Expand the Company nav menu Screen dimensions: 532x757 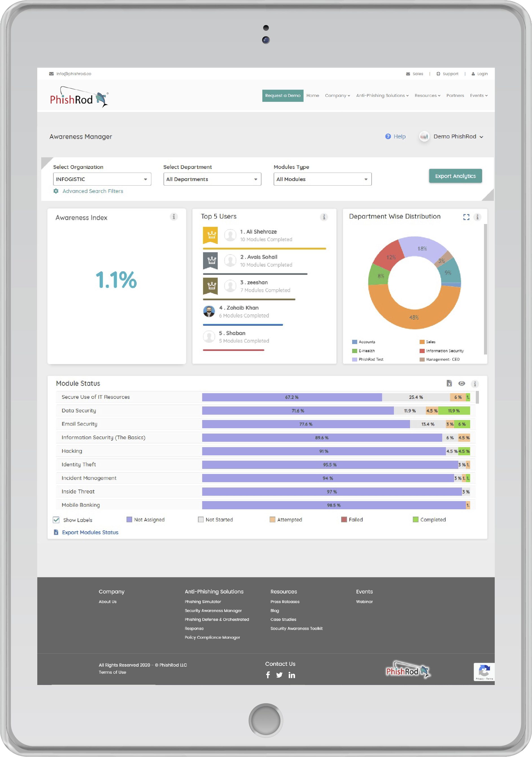(x=337, y=96)
